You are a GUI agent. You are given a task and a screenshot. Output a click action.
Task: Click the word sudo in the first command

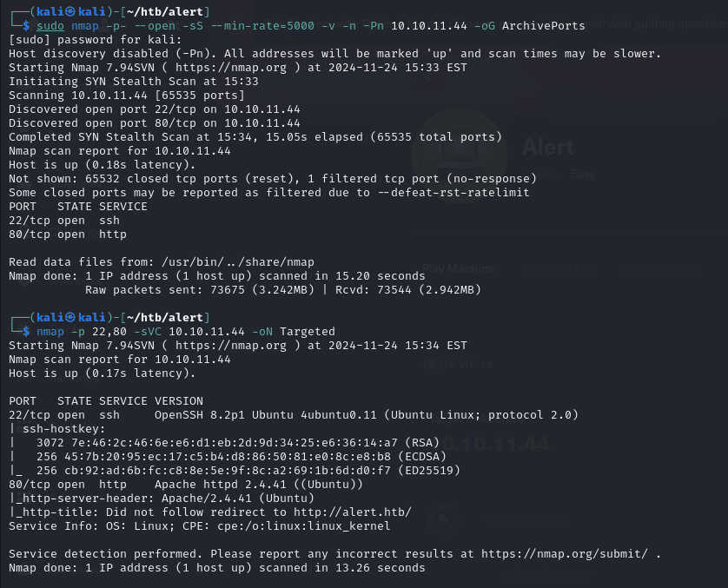coord(50,26)
